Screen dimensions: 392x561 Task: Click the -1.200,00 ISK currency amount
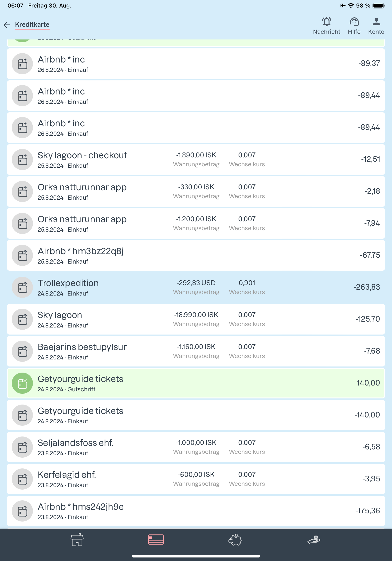pos(196,219)
